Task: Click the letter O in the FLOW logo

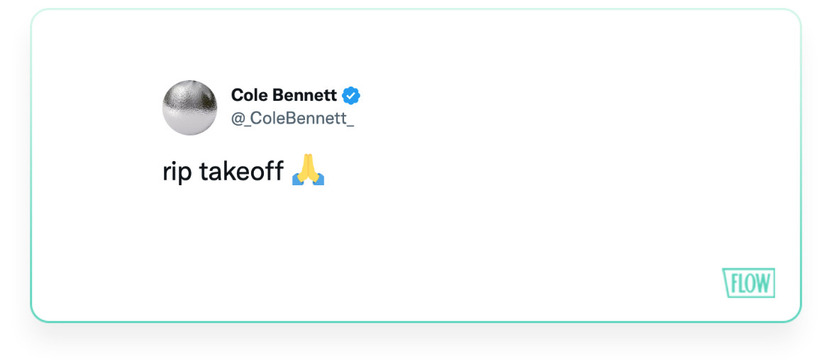Action: point(750,284)
